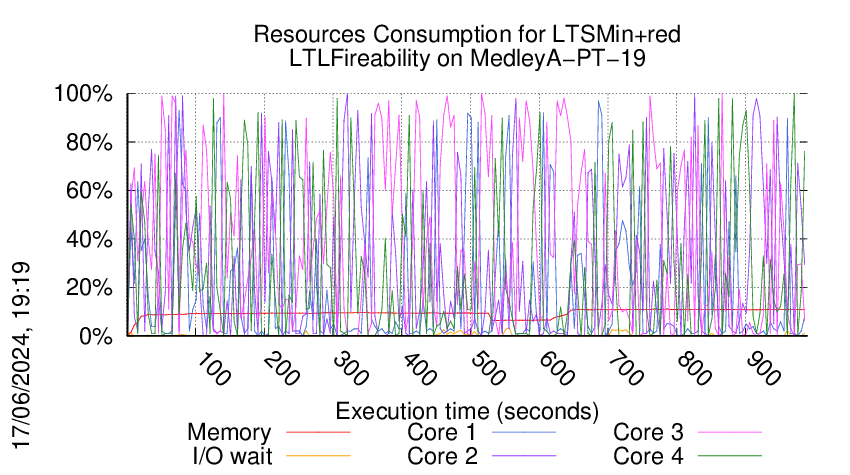Click the 700 x-axis tick label
The width and height of the screenshot is (850, 475).
pyautogui.click(x=625, y=369)
